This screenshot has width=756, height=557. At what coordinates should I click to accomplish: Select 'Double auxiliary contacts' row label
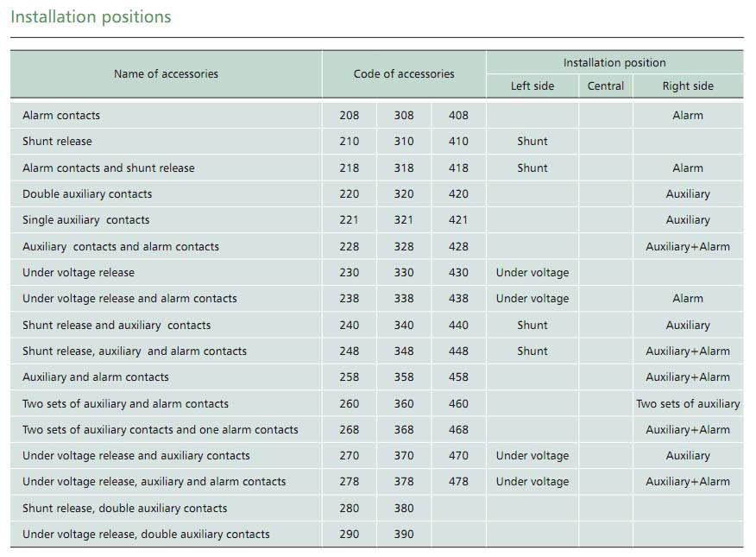tap(87, 193)
